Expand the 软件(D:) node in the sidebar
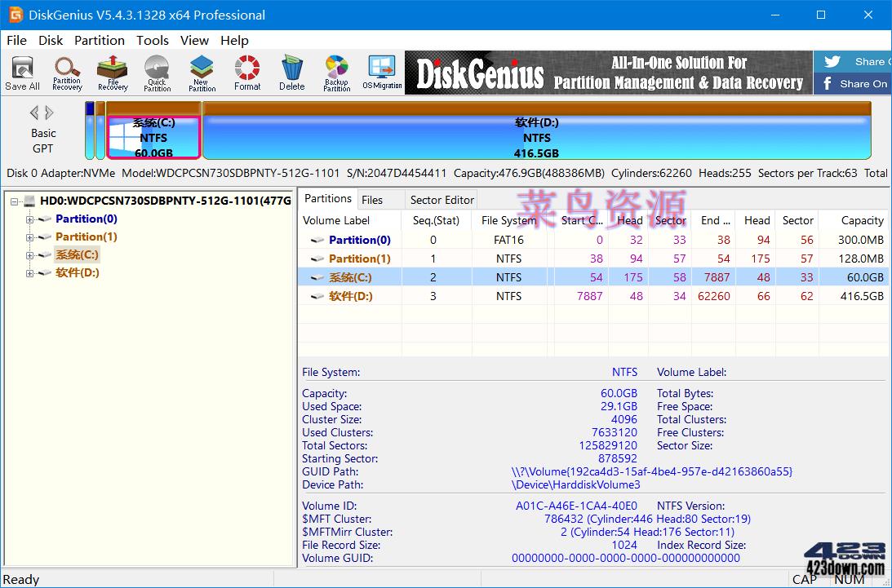Image resolution: width=892 pixels, height=588 pixels. tap(29, 272)
